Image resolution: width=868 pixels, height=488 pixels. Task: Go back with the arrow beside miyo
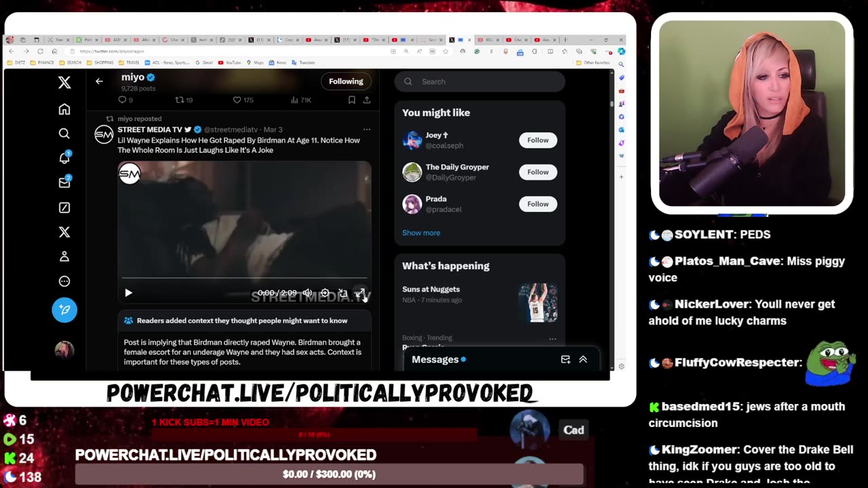pos(99,81)
